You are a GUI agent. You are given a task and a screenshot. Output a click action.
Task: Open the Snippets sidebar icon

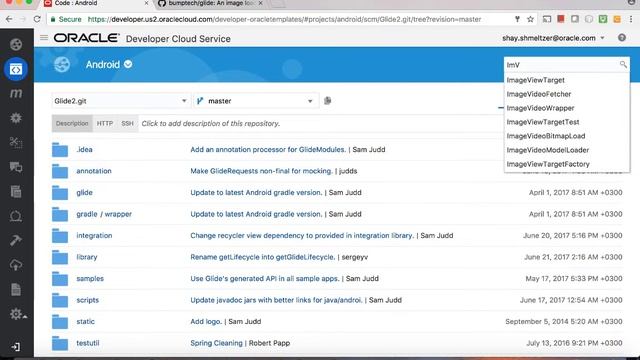click(16, 216)
